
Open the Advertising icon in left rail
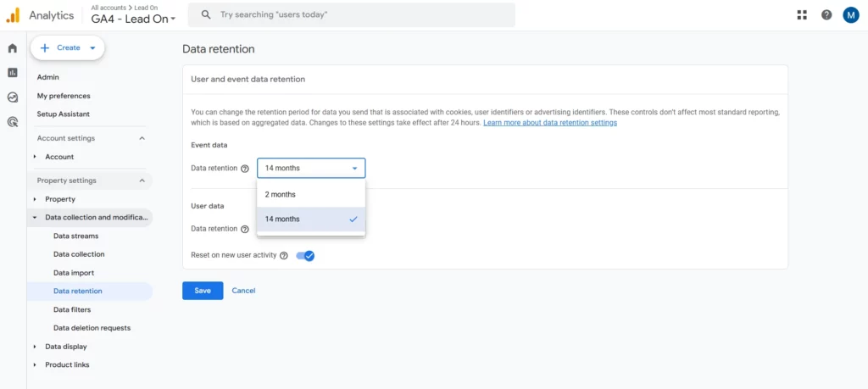click(12, 122)
